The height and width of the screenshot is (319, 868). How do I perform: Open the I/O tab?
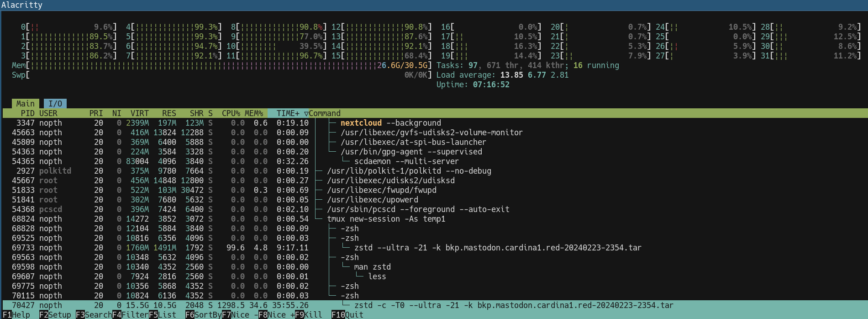[x=55, y=104]
